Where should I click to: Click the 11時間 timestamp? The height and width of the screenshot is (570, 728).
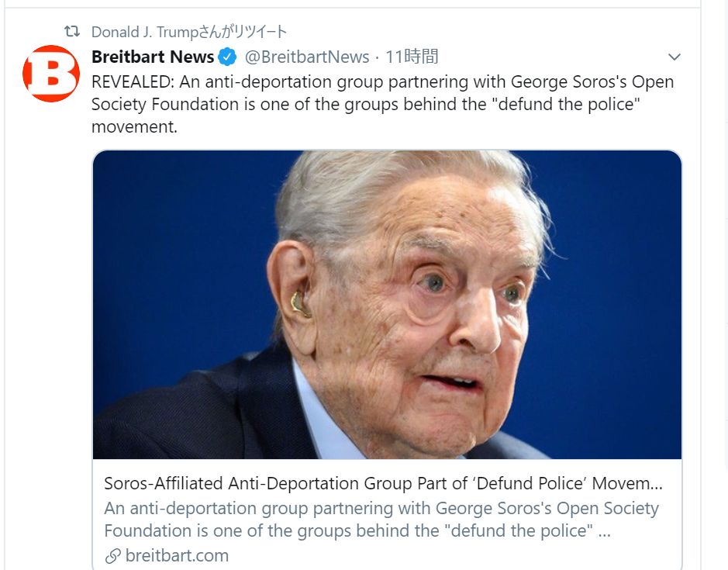pyautogui.click(x=412, y=57)
